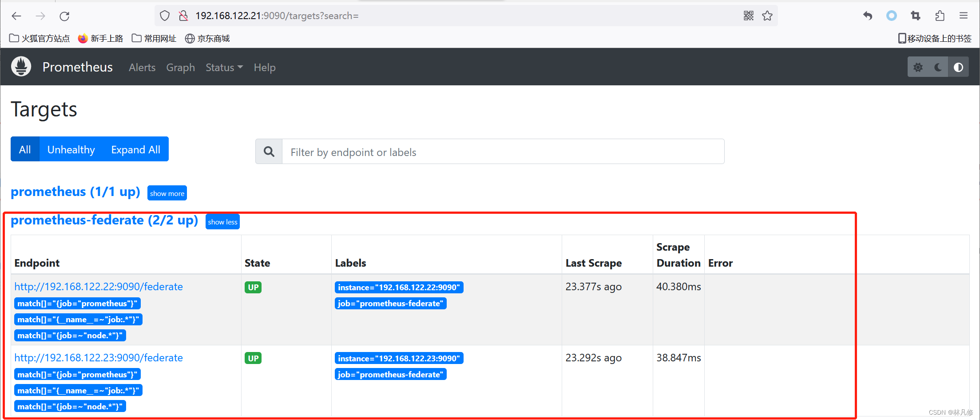The image size is (980, 420).
Task: Reload the page with the refresh icon
Action: click(64, 16)
